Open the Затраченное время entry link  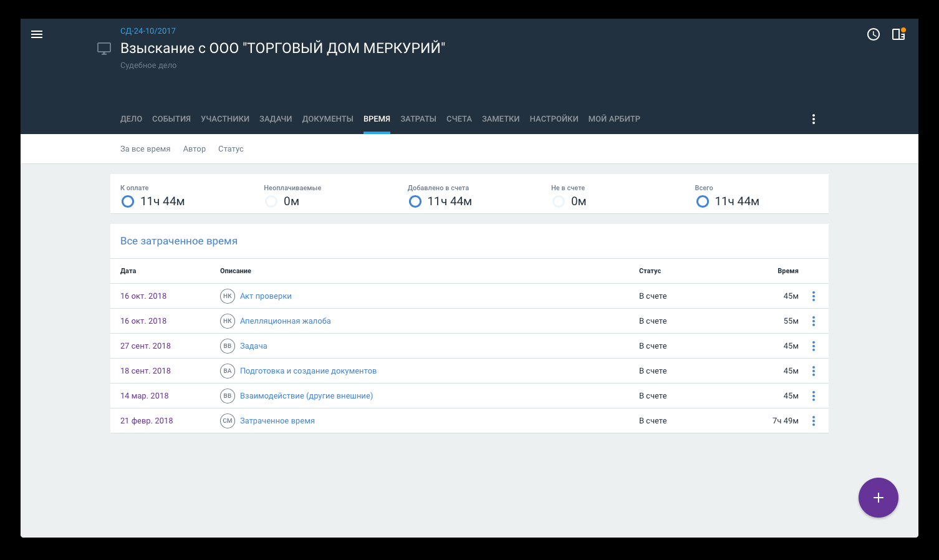coord(277,421)
